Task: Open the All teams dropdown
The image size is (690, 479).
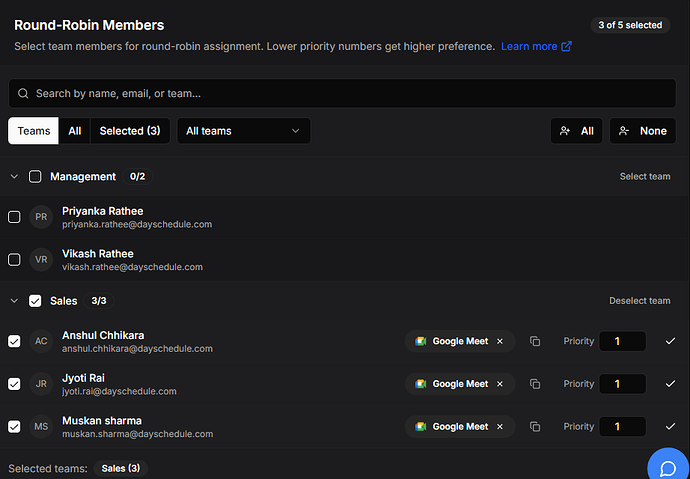Action: pyautogui.click(x=244, y=131)
